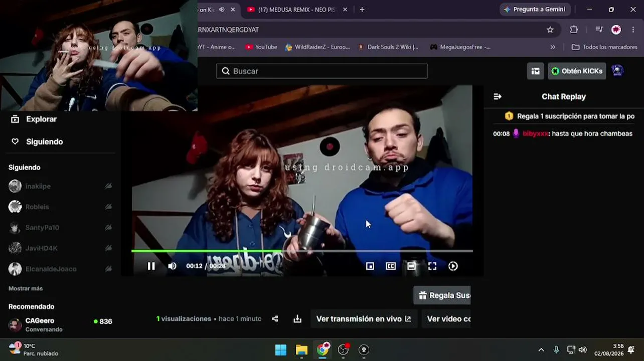Open a new browser tab
This screenshot has height=361, width=644.
[362, 10]
